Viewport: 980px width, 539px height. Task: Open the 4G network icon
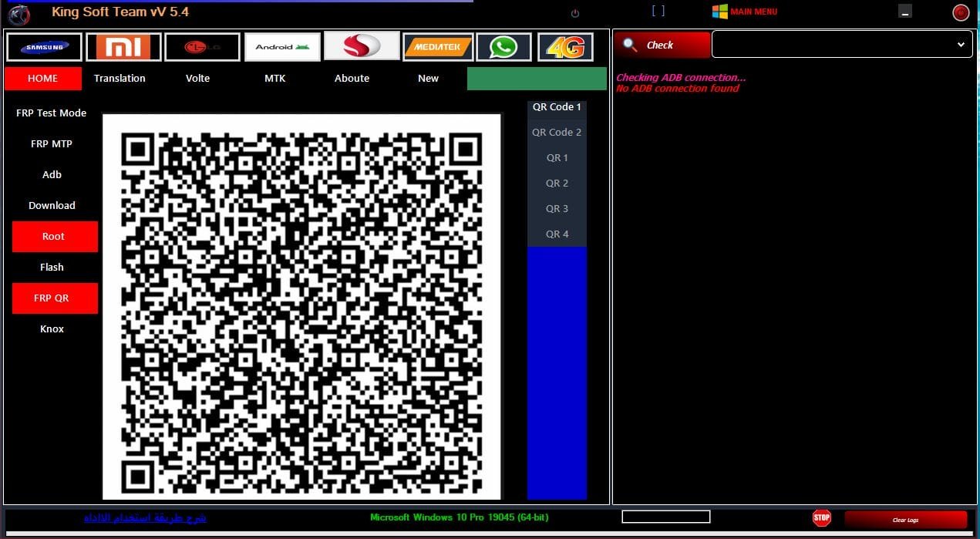coord(565,47)
